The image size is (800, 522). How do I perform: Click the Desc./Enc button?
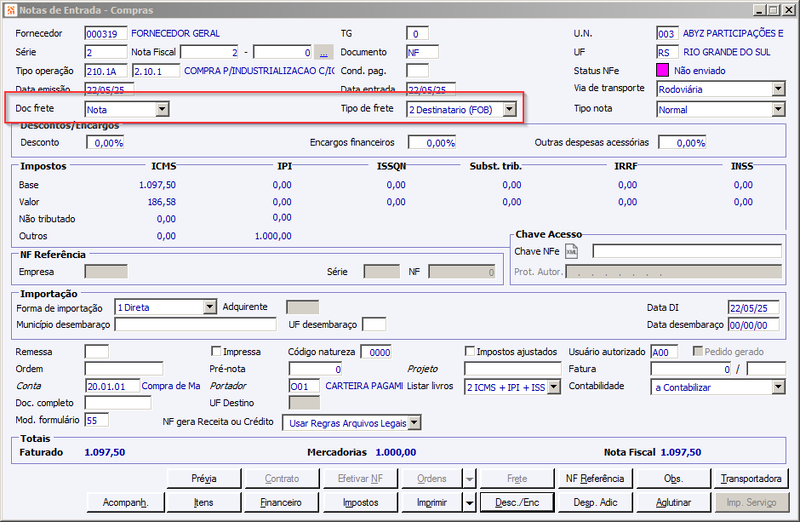(x=517, y=503)
